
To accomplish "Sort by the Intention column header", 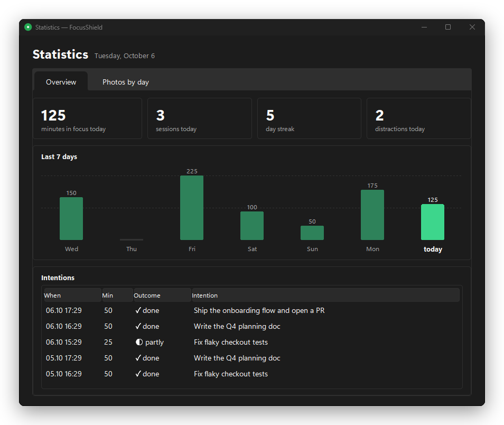I will pos(325,295).
